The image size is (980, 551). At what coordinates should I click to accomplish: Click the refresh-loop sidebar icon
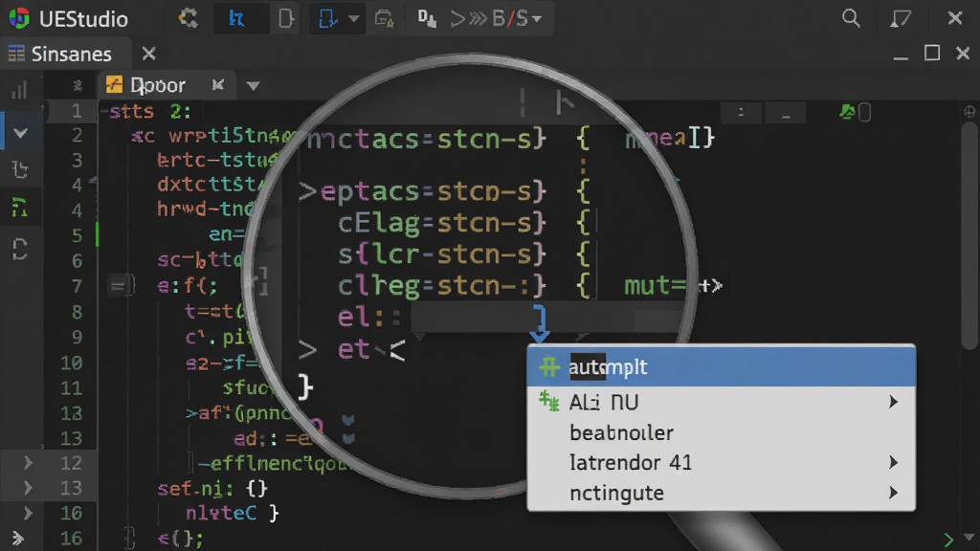pyautogui.click(x=20, y=250)
